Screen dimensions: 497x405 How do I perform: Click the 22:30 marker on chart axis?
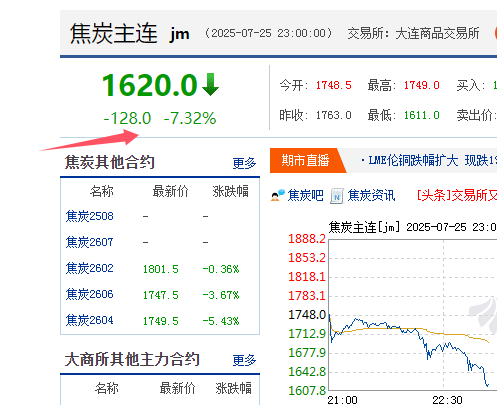(x=447, y=400)
